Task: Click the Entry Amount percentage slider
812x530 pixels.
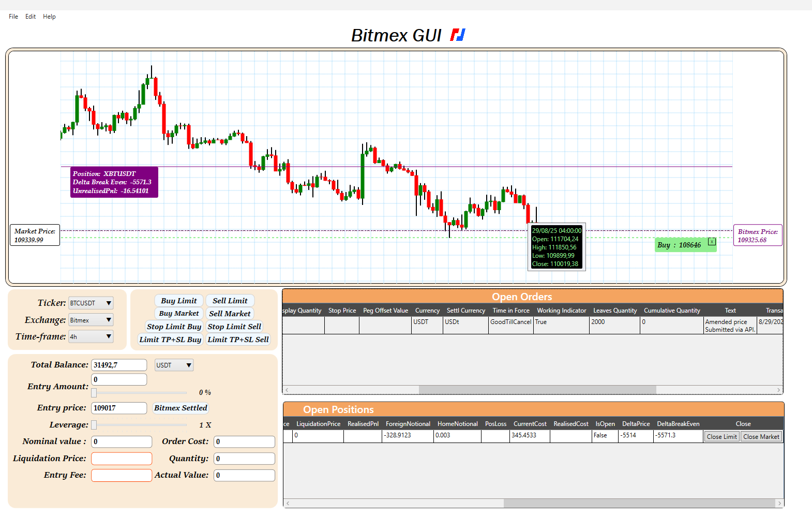Action: 139,393
